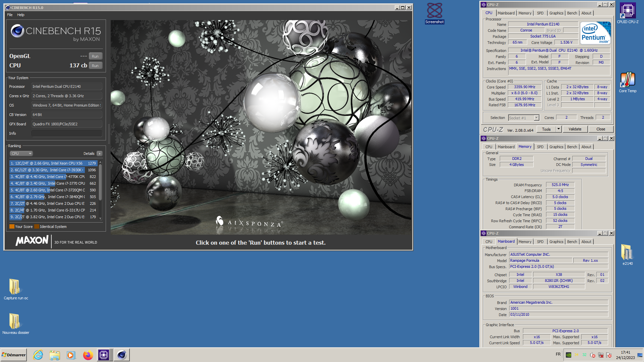Select ranking entry Core i7-4770K
644x362 pixels.
click(x=53, y=177)
